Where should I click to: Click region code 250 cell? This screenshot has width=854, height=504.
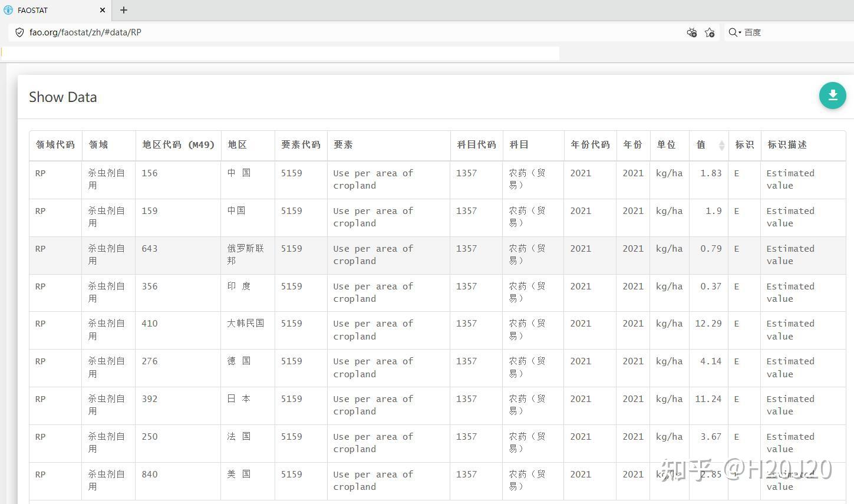[x=178, y=443]
